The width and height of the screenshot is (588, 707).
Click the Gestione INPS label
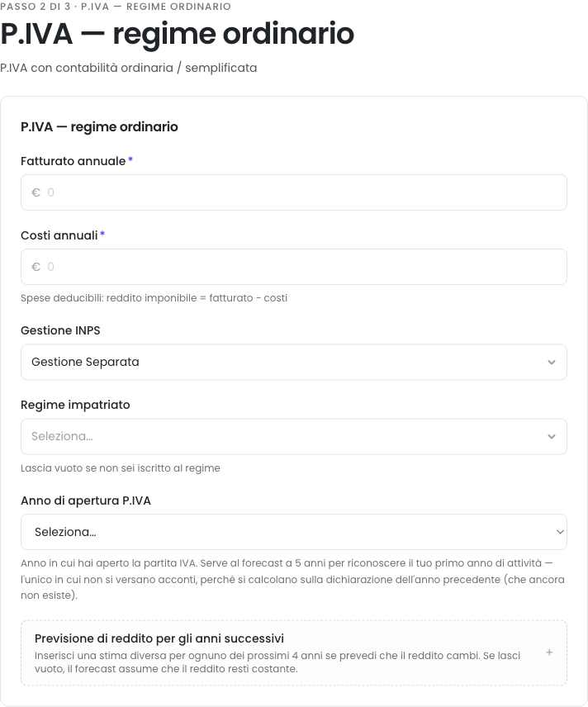tap(60, 330)
